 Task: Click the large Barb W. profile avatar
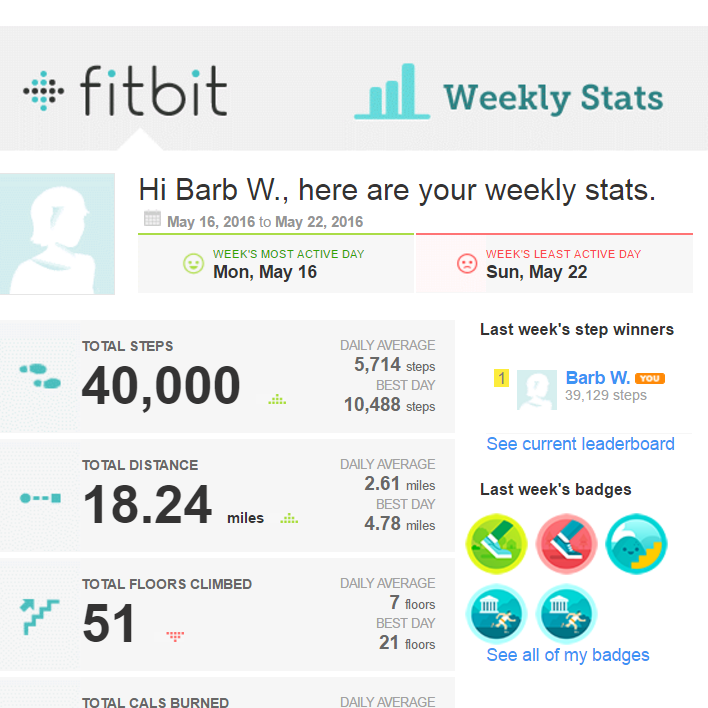point(57,234)
